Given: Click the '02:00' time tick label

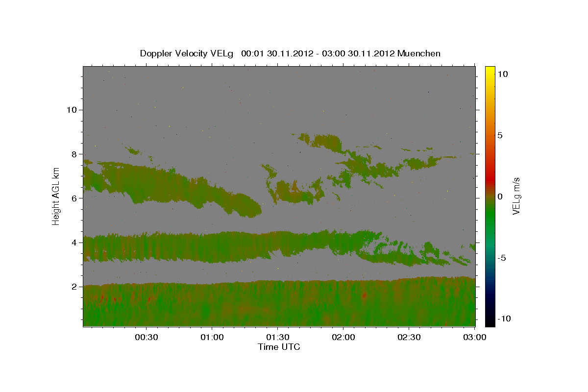Looking at the screenshot, I should pyautogui.click(x=343, y=337).
